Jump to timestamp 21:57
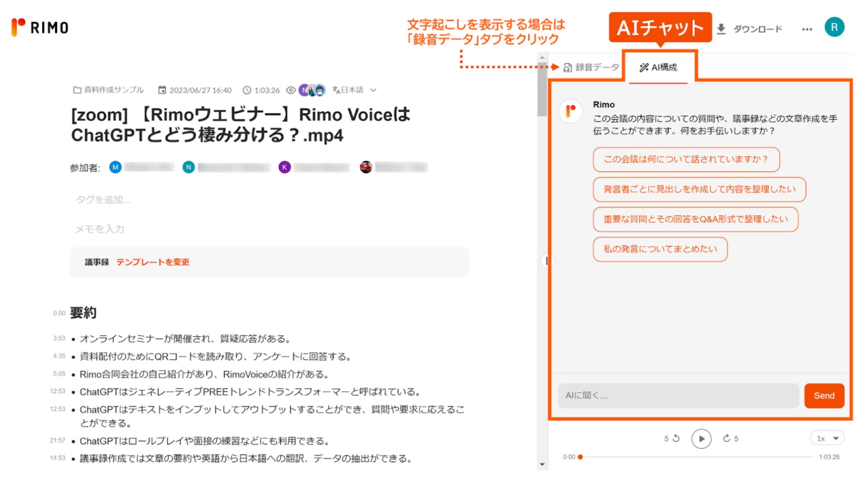 (x=58, y=440)
